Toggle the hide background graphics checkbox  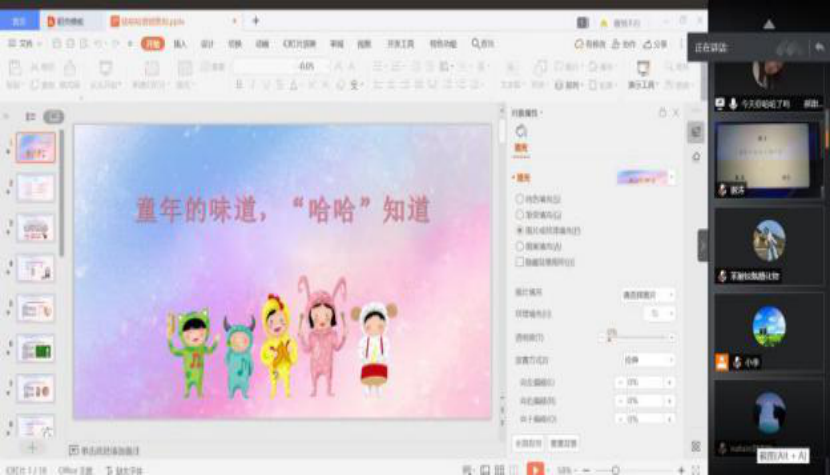pyautogui.click(x=519, y=261)
